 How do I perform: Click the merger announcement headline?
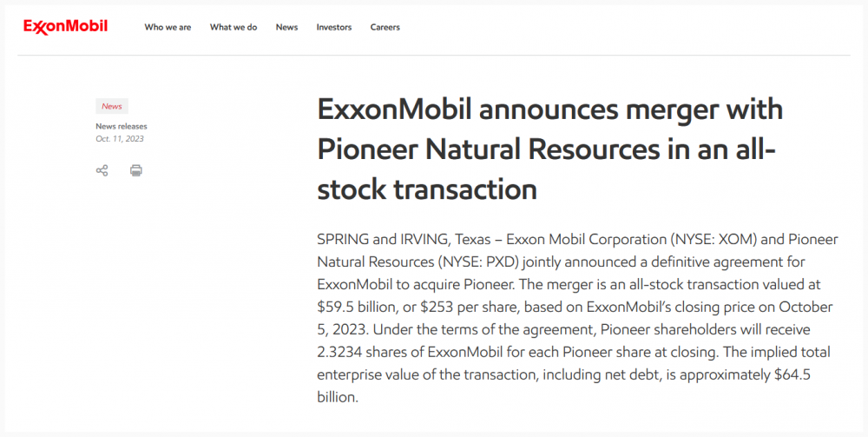pyautogui.click(x=550, y=149)
